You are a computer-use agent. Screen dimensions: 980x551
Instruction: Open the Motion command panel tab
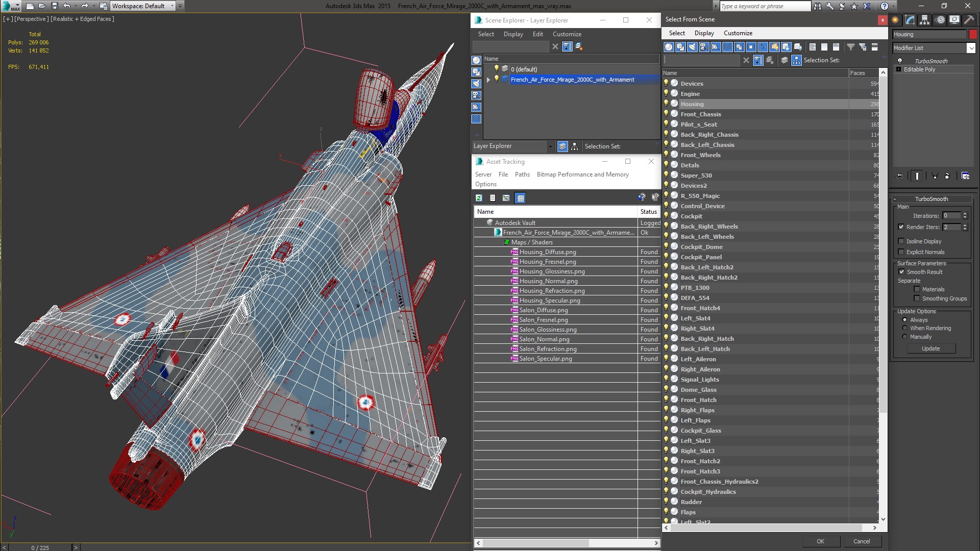[x=940, y=20]
